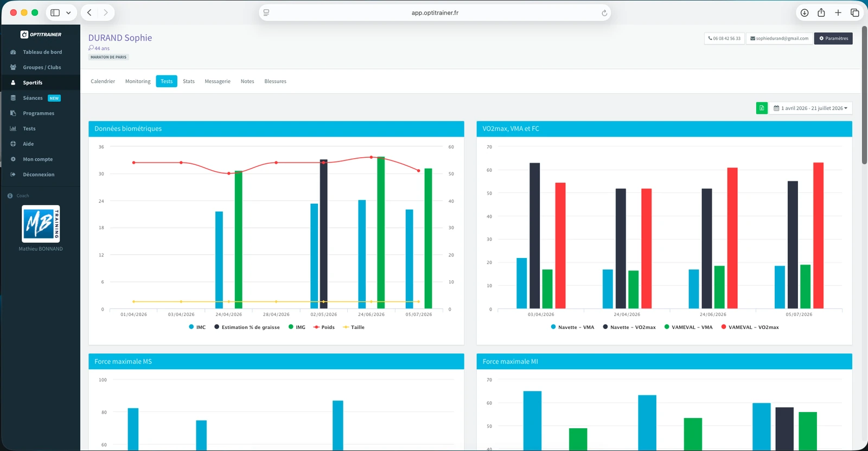Toggle Navette – VMA legend item
This screenshot has height=451, width=868.
[x=572, y=327]
